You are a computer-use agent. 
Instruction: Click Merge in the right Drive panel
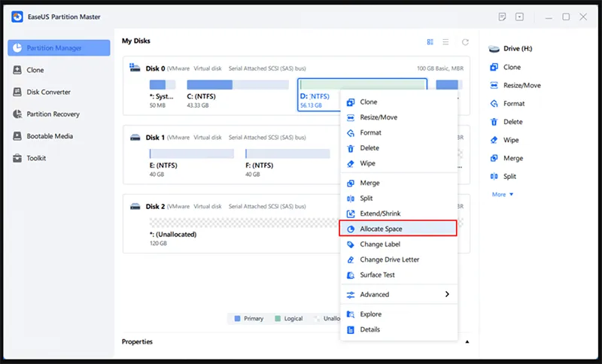506,159
